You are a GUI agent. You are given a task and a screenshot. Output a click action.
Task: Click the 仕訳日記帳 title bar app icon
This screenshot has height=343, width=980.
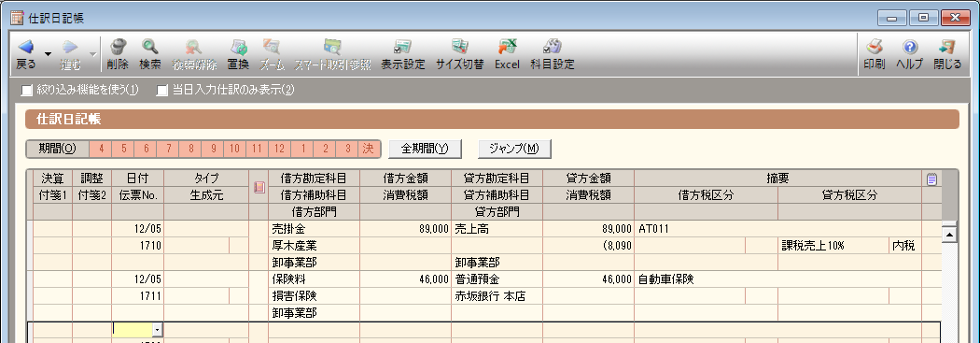click(18, 18)
